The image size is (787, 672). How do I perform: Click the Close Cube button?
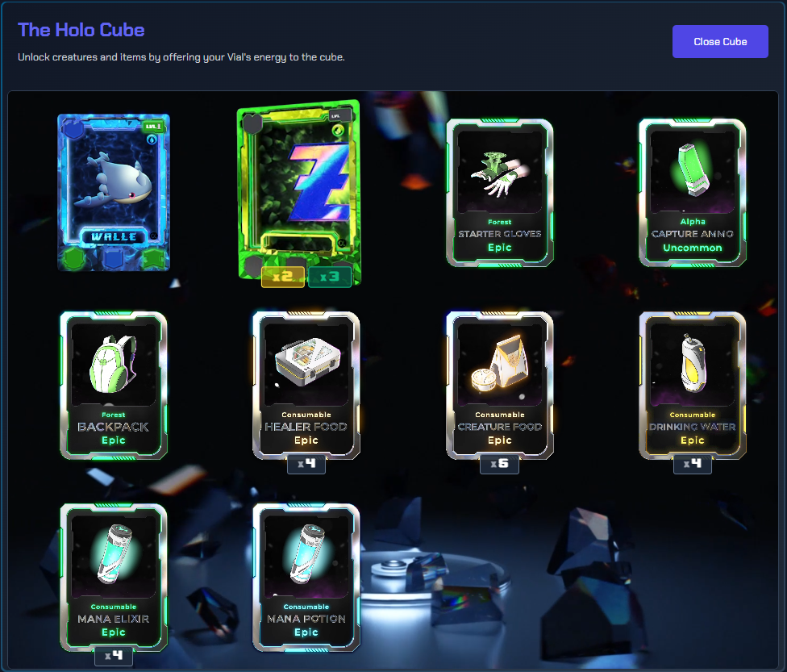tap(720, 42)
